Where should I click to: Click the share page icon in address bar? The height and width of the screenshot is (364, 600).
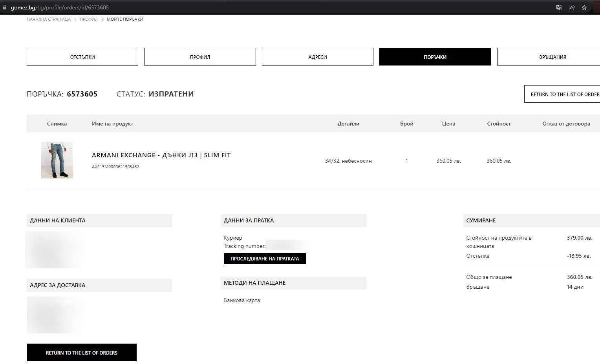(x=572, y=7)
